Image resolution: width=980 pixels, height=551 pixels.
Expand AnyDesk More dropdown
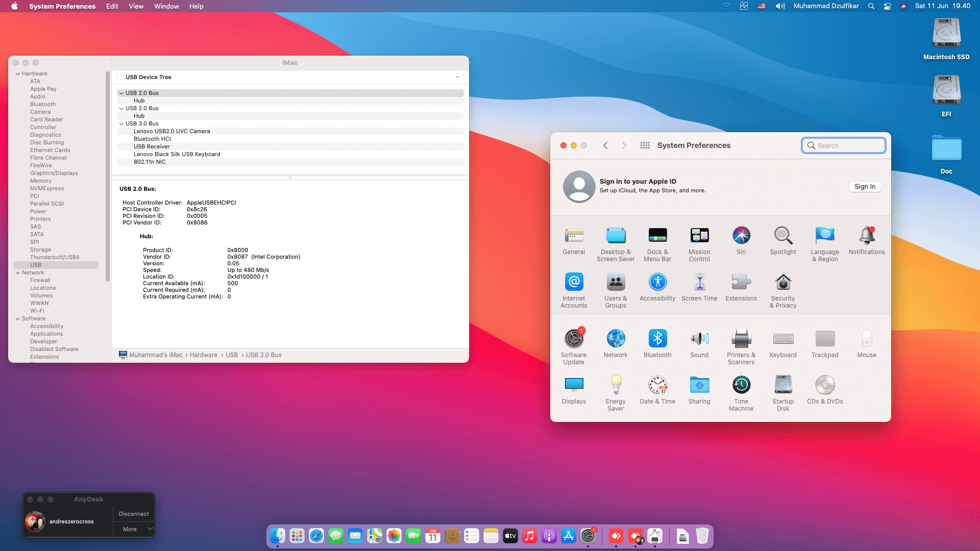pyautogui.click(x=150, y=529)
